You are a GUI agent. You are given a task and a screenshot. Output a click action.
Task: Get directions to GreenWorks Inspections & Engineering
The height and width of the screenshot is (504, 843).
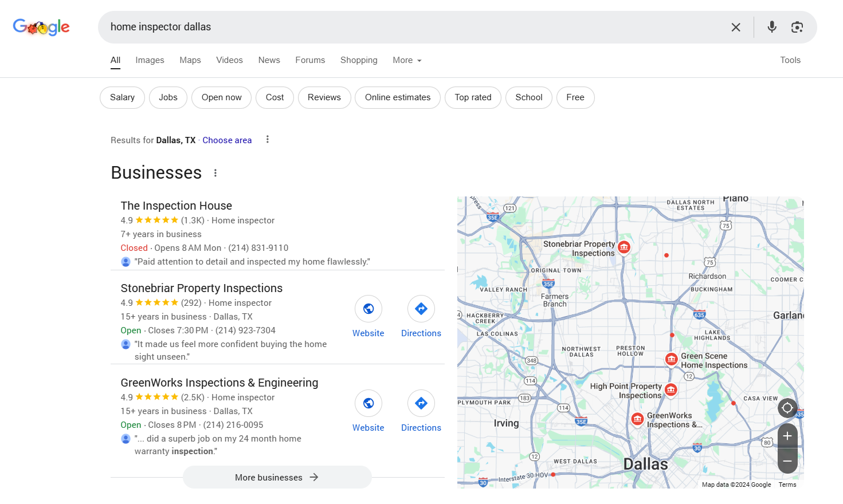(x=421, y=404)
